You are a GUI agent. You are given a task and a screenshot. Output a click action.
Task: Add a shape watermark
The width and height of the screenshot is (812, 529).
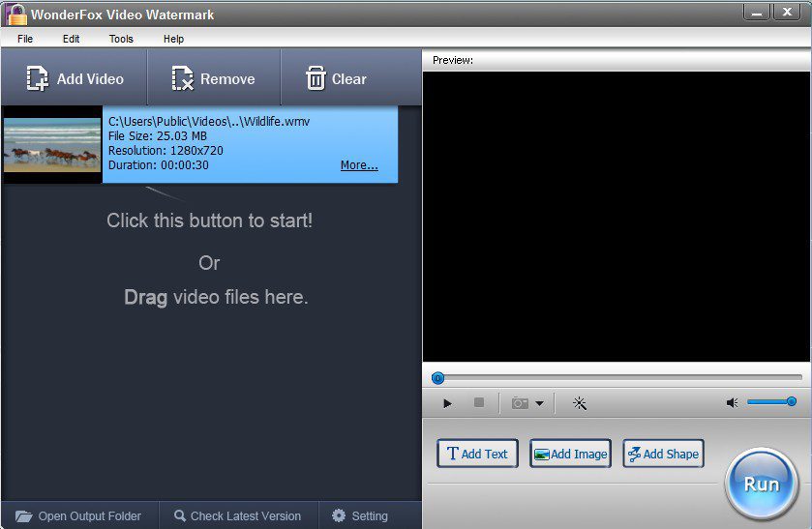(663, 454)
